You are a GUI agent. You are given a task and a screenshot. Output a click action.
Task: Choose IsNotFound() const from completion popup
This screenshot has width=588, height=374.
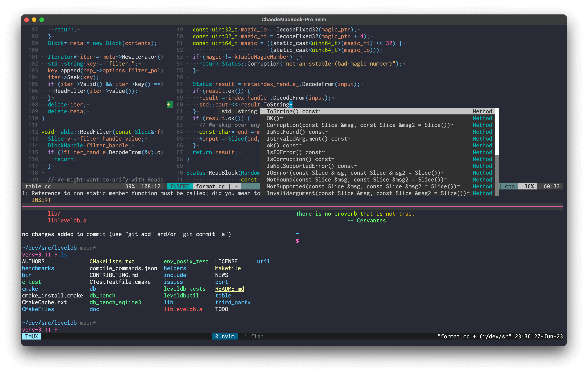point(297,132)
